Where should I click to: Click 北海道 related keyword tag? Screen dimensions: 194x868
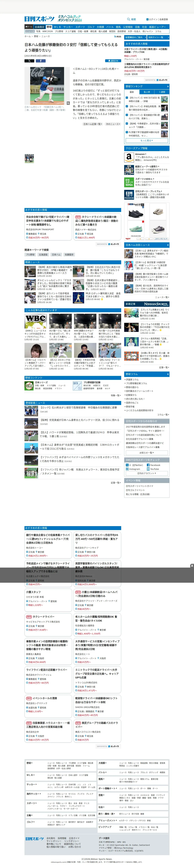(x=43, y=255)
